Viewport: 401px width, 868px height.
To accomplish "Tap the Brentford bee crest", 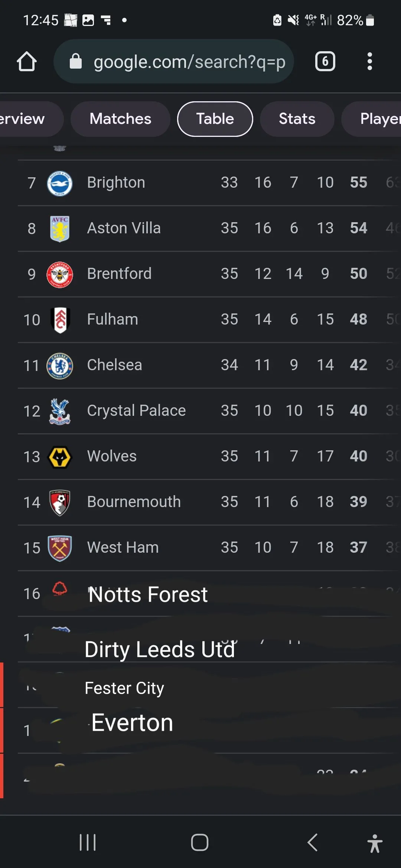I will (59, 274).
